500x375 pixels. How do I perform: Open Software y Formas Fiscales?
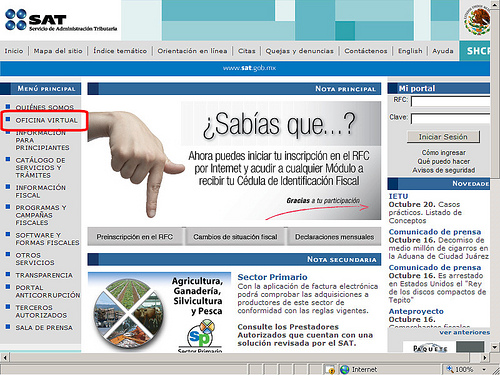coord(47,239)
